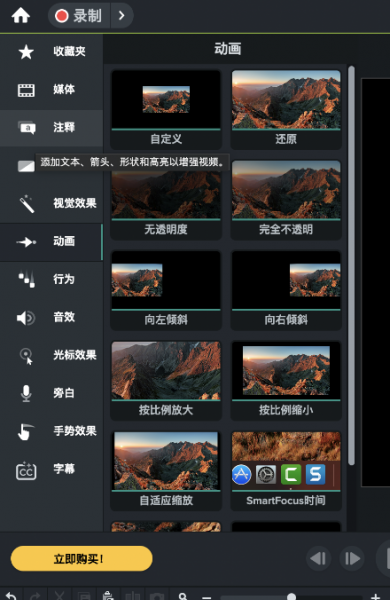Screen dimensions: 390x600
Task: Select the 自定义 animation thumbnail
Action: 166,109
